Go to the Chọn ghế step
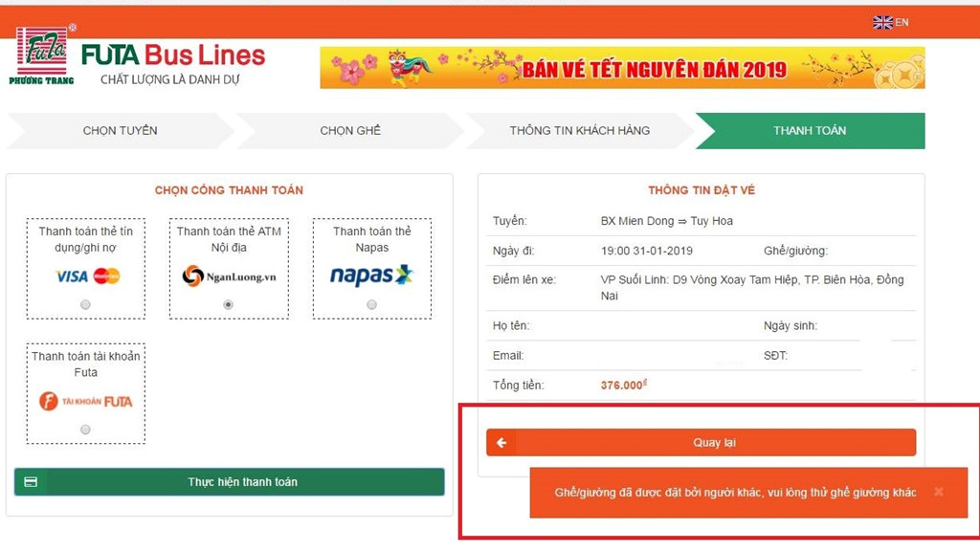The height and width of the screenshot is (552, 980). click(350, 130)
